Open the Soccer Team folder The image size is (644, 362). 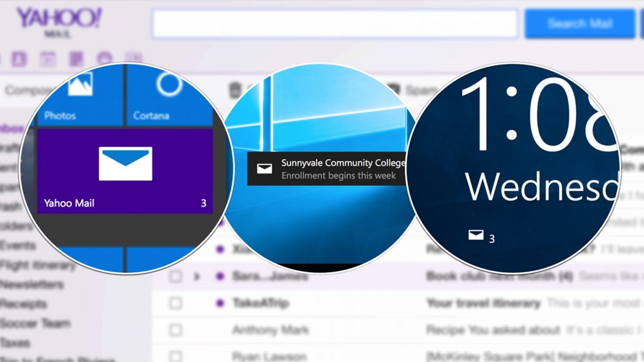pos(35,323)
